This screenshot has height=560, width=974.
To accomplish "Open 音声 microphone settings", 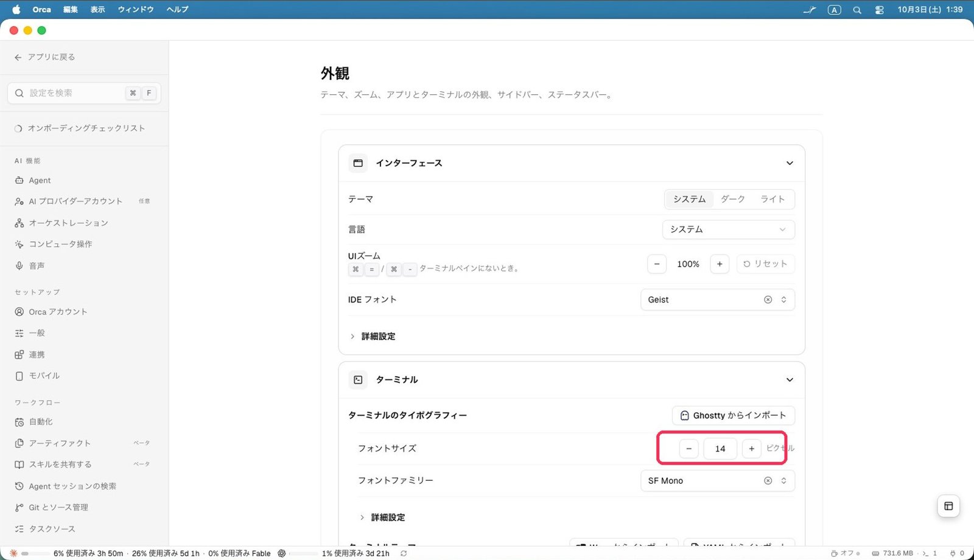I will tap(37, 265).
